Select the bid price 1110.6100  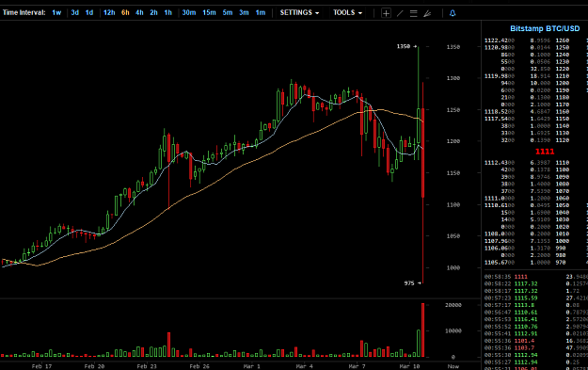pyautogui.click(x=500, y=205)
